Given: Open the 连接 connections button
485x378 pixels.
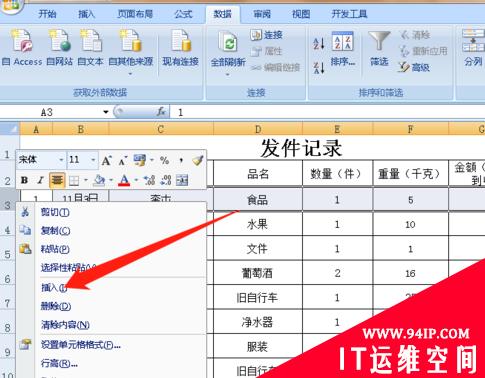Looking at the screenshot, I should 267,35.
